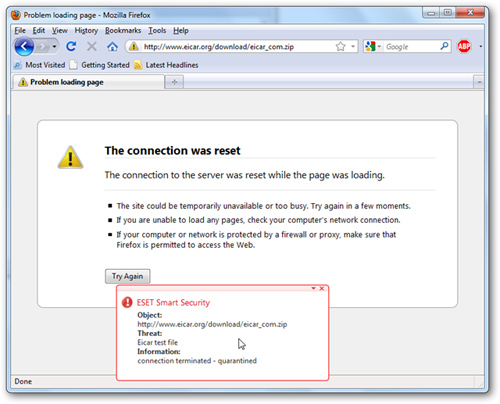This screenshot has width=500, height=404.
Task: Open the View menu
Action: tap(59, 30)
